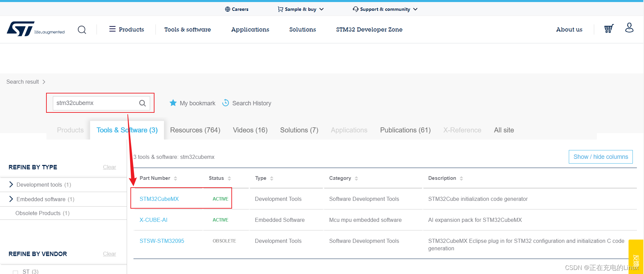Screen dimensions: 644x274
Task: Sort by Type column arrows
Action: click(x=272, y=178)
